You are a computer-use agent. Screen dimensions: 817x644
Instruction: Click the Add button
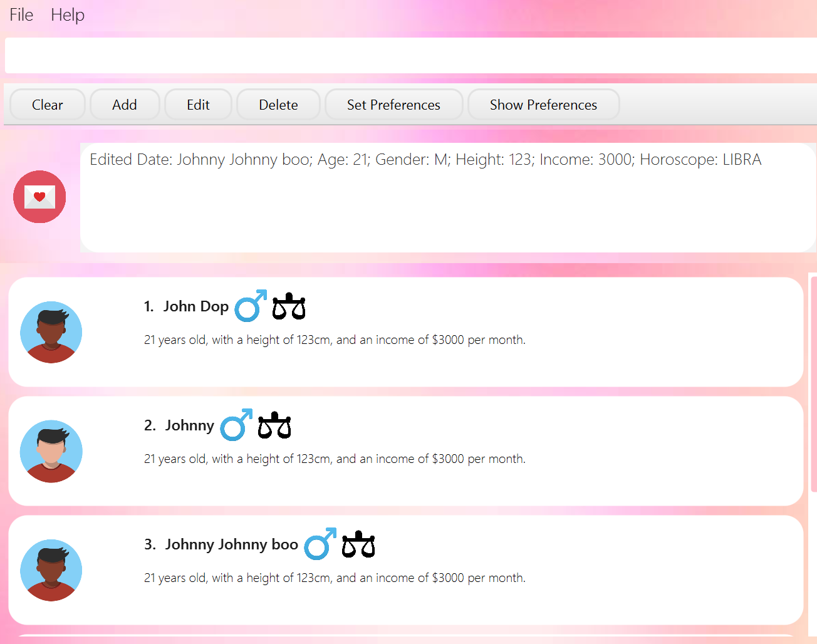click(125, 105)
